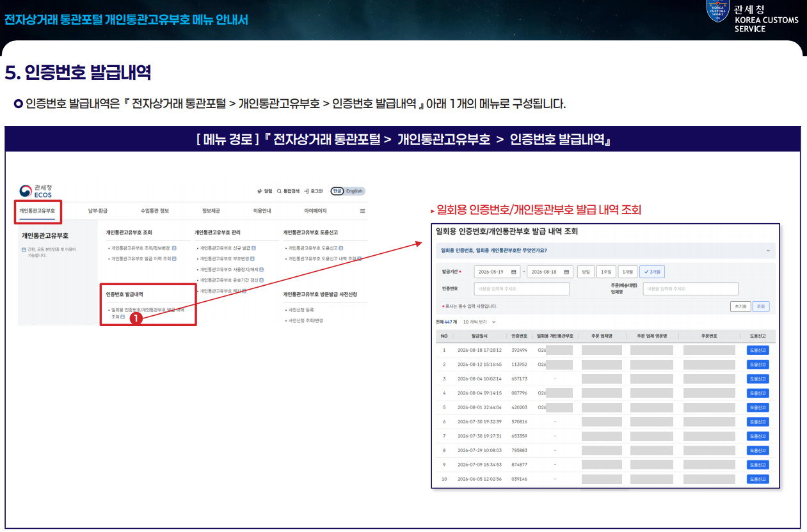Toggle the checked 3개월 period option
This screenshot has width=807, height=532.
[652, 272]
